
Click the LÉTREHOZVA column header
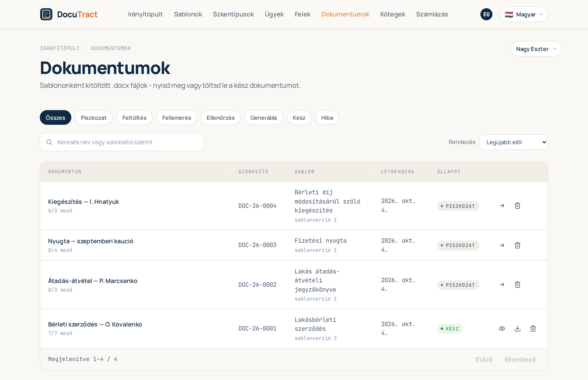(397, 172)
